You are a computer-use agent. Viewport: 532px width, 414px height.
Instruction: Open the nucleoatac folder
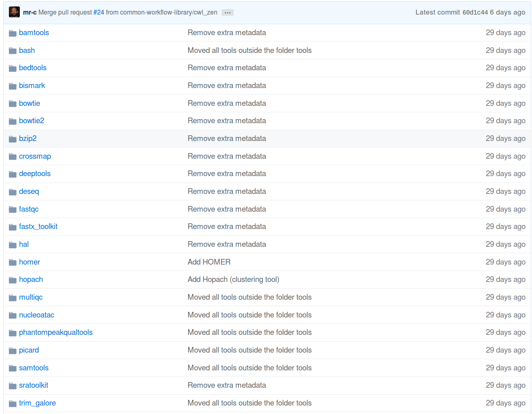pos(36,315)
